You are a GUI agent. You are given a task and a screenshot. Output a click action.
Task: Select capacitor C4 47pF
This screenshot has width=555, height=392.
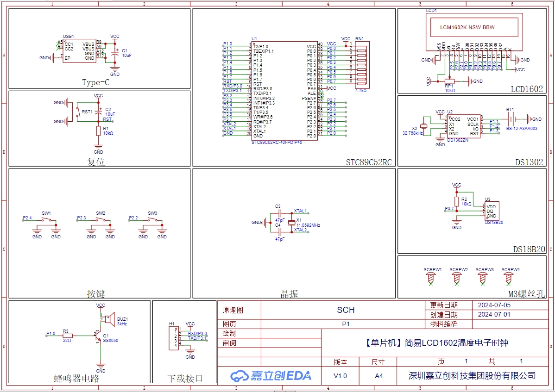(280, 232)
